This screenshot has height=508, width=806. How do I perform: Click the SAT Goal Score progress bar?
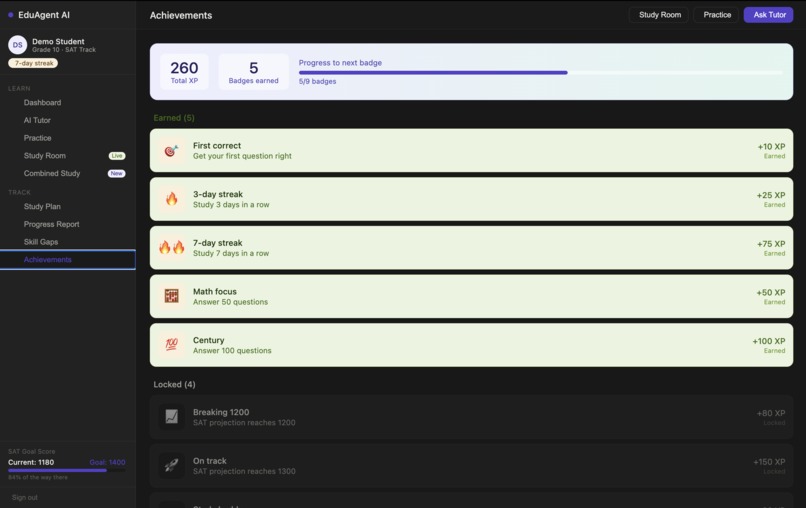click(66, 470)
